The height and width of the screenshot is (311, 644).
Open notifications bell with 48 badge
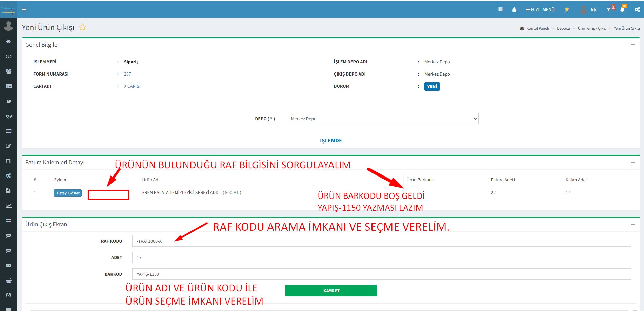pos(622,9)
